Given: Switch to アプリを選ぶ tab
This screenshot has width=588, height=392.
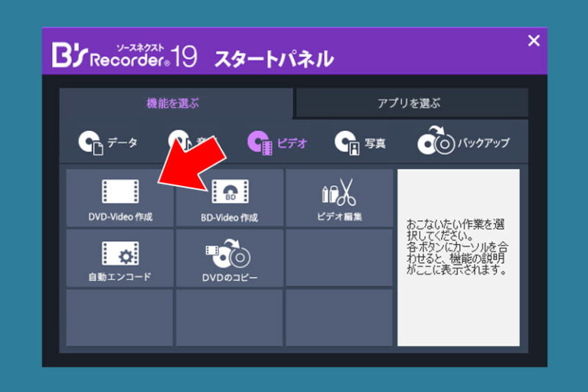Looking at the screenshot, I should coord(412,103).
